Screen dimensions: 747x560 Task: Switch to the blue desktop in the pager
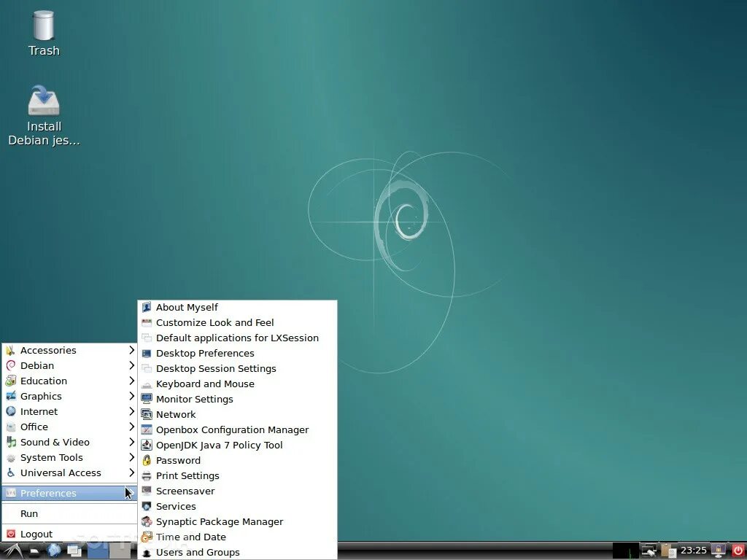98,551
